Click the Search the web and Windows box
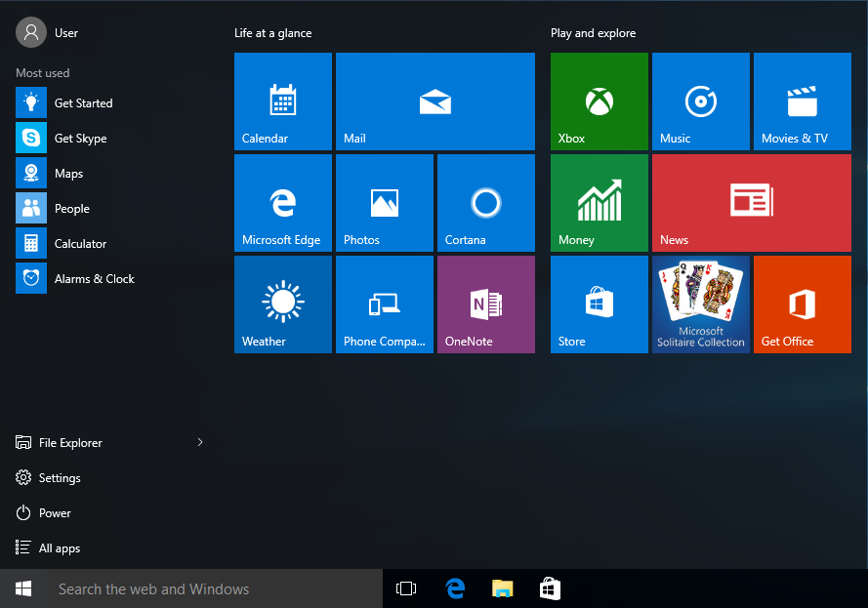 tap(215, 588)
